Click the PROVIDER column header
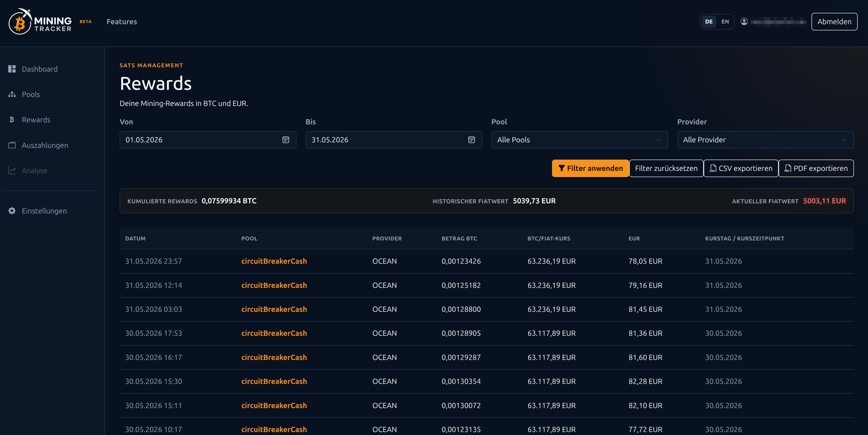This screenshot has width=868, height=435. point(387,238)
